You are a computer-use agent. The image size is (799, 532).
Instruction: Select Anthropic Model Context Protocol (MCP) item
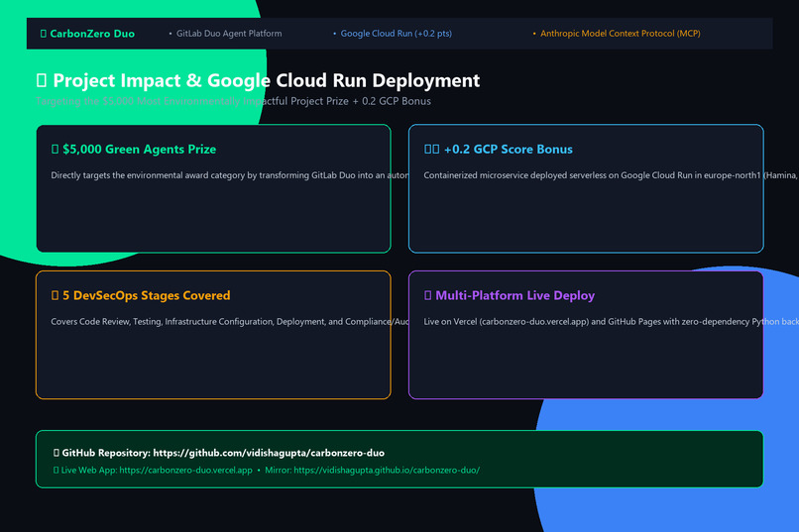click(x=621, y=34)
